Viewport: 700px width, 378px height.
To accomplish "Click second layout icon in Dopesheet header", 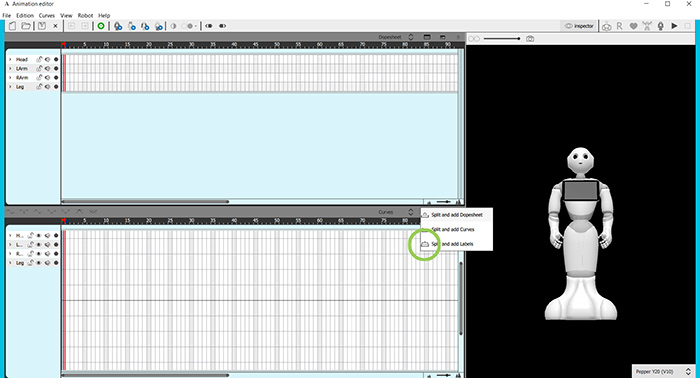I will pos(442,37).
